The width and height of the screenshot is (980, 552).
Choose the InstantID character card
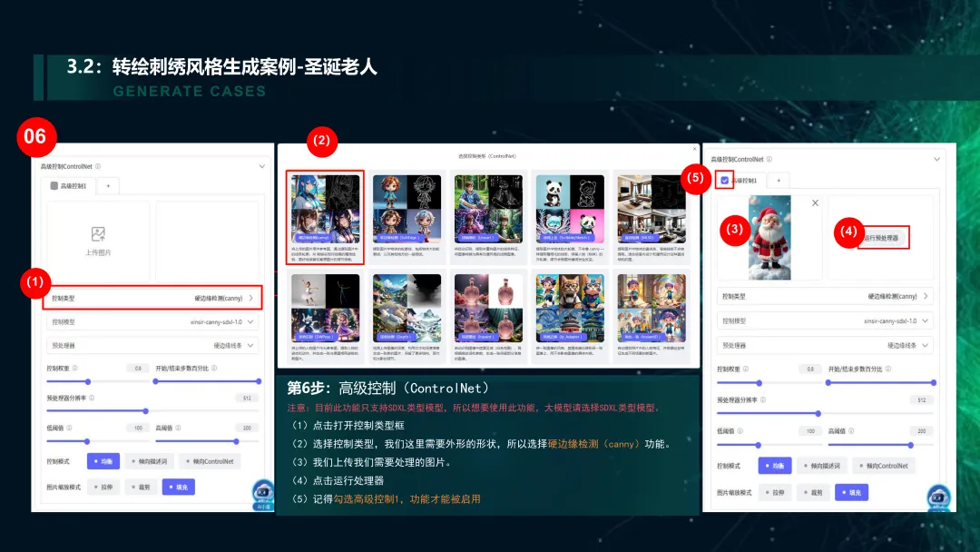[652, 318]
